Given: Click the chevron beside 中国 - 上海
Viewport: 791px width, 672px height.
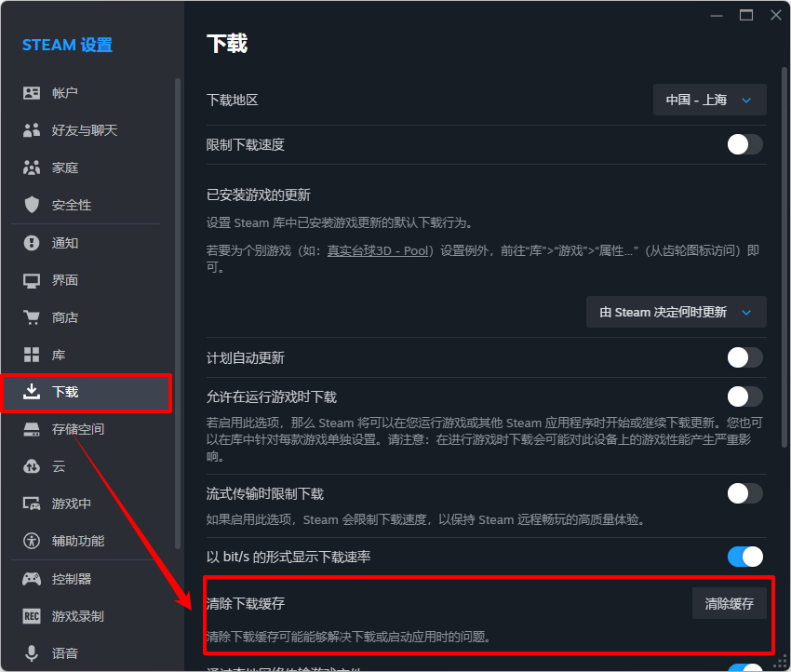Looking at the screenshot, I should [746, 100].
